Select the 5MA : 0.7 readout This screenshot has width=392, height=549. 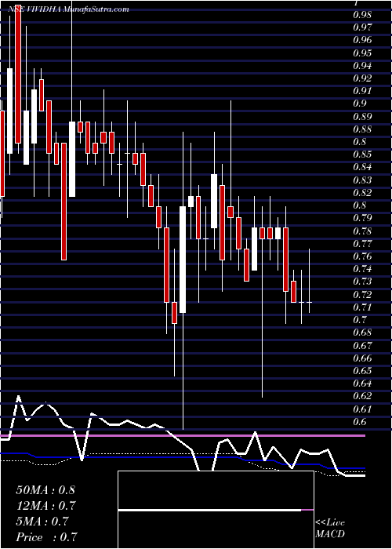coord(43,522)
